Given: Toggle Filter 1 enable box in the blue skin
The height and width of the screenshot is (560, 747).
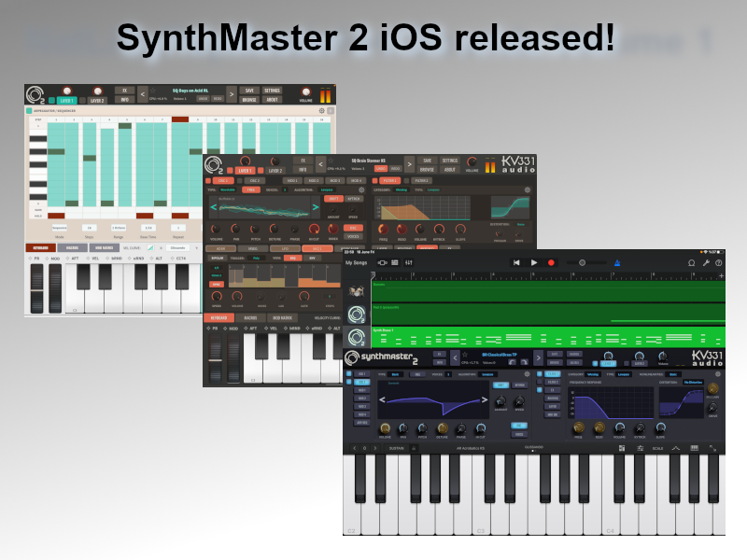Looking at the screenshot, I should 540,374.
